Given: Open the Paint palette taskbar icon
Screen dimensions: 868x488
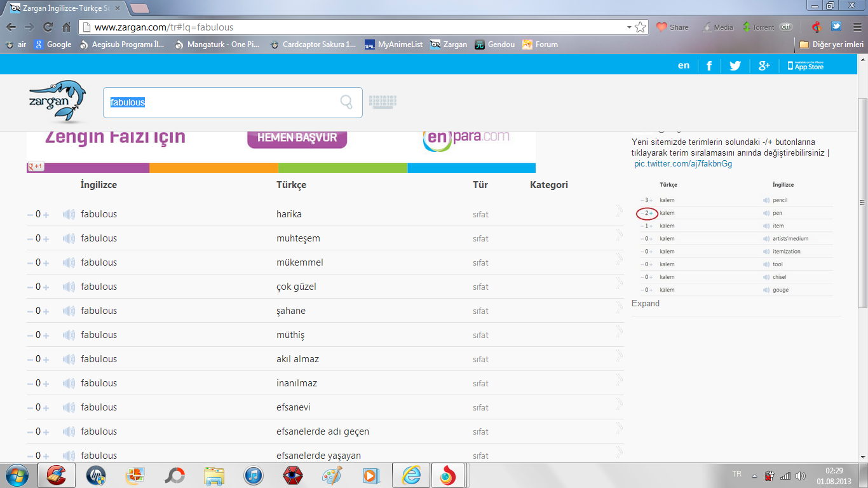Looking at the screenshot, I should 332,475.
